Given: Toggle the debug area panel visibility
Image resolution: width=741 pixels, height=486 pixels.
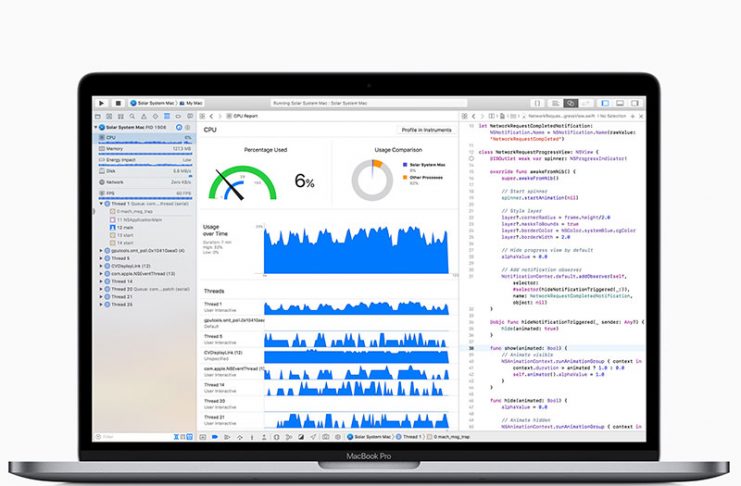Looking at the screenshot, I should point(620,102).
